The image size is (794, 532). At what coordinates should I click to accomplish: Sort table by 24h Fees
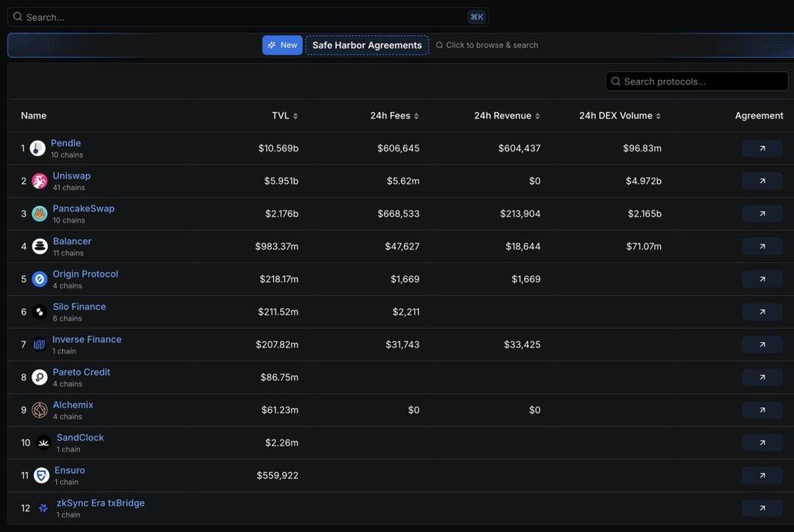(394, 116)
